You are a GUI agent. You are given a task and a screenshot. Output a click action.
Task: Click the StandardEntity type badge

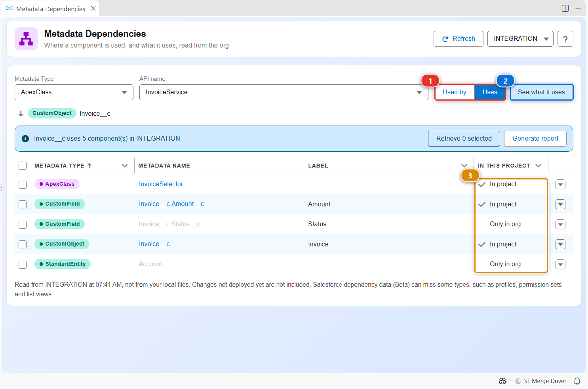click(x=63, y=264)
